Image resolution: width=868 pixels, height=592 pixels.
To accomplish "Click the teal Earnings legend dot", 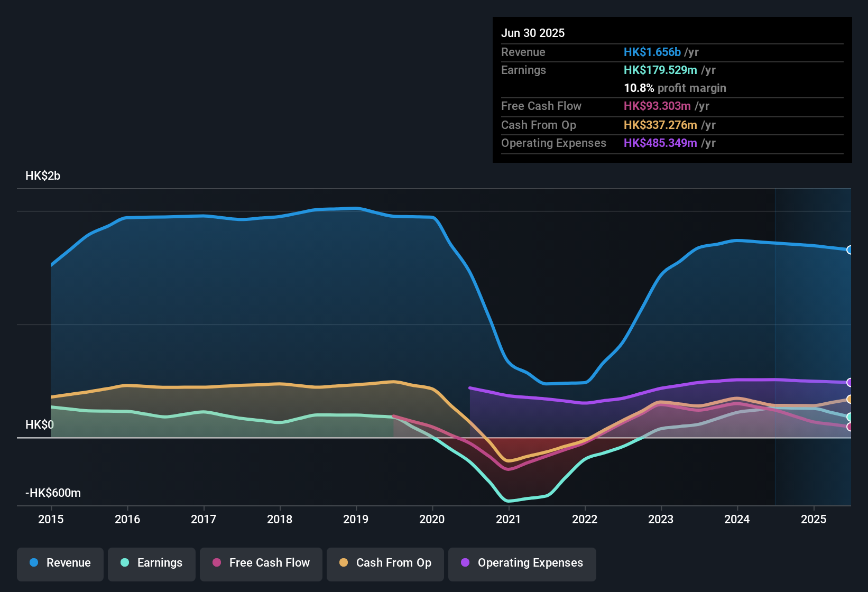I will click(125, 562).
